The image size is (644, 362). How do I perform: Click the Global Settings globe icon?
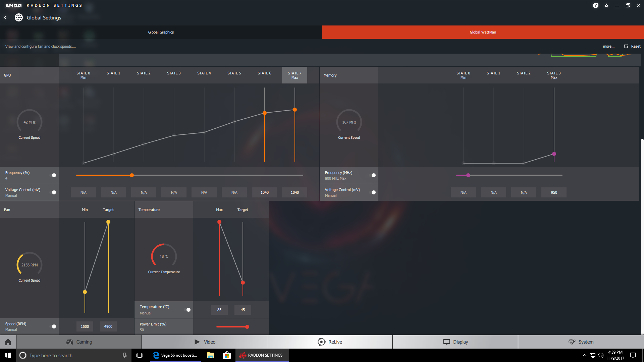pos(19,17)
